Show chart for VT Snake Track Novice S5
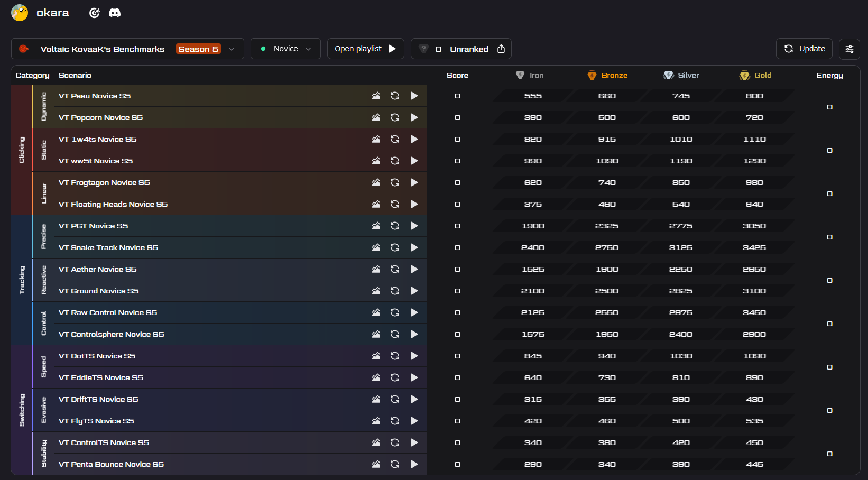868x480 pixels. [376, 247]
